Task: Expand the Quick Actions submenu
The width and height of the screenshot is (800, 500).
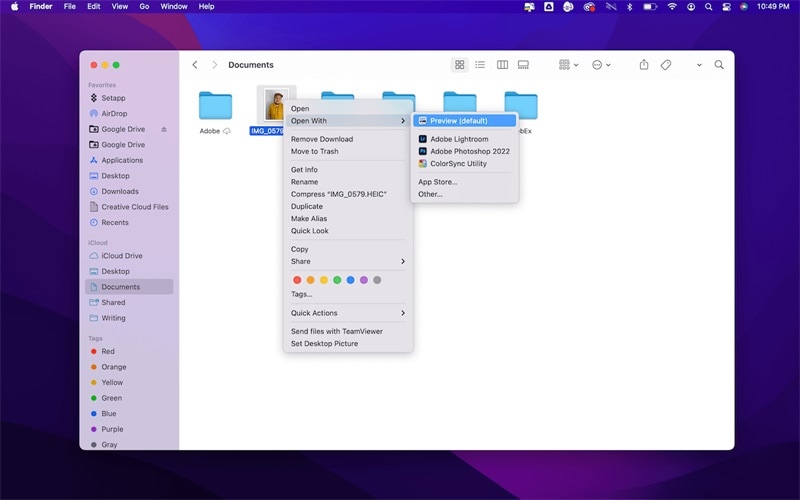Action: (348, 313)
